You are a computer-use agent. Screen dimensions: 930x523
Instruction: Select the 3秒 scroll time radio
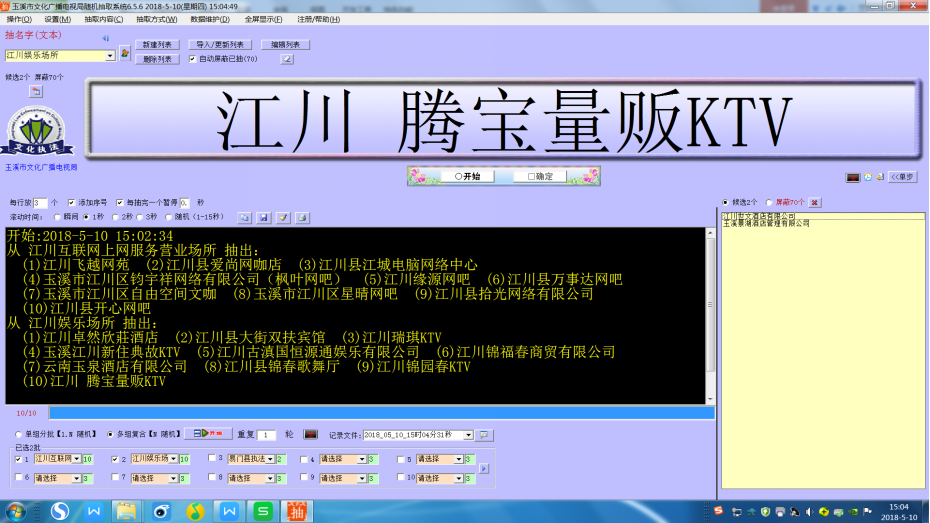click(x=140, y=217)
